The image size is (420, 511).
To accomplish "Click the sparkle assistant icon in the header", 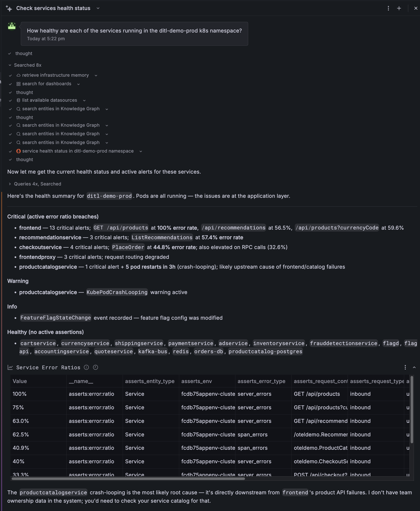I will tap(9, 8).
